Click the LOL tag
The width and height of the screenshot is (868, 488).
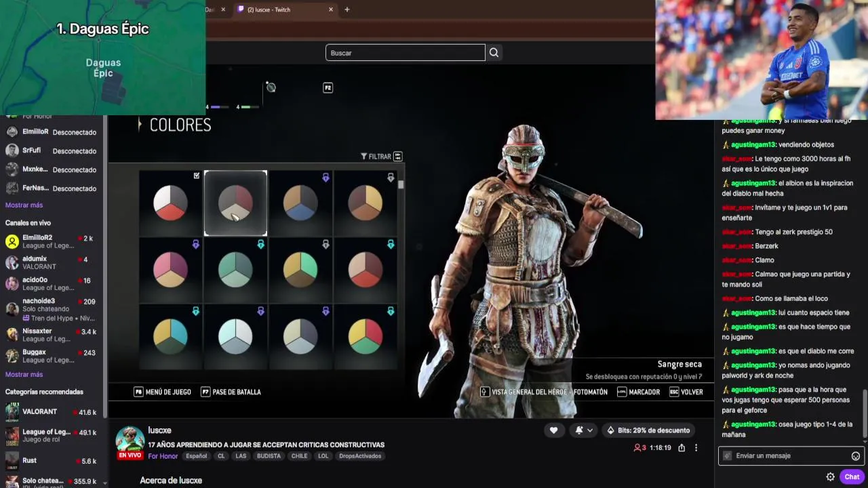click(x=323, y=456)
